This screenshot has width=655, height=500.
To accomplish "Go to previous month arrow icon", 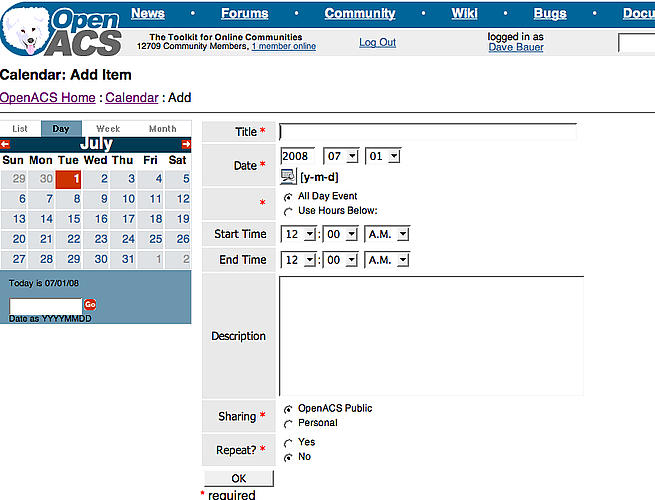I will [5, 144].
